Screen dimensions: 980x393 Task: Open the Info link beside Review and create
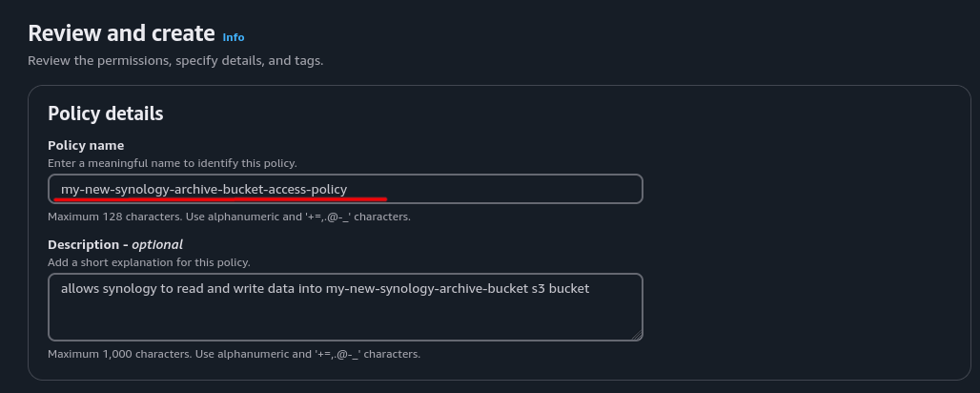click(x=234, y=37)
